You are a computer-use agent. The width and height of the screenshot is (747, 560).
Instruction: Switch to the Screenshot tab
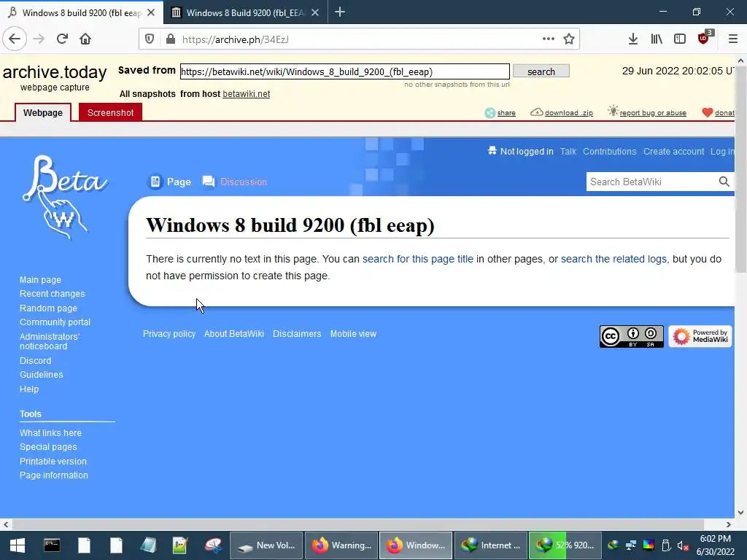click(111, 113)
